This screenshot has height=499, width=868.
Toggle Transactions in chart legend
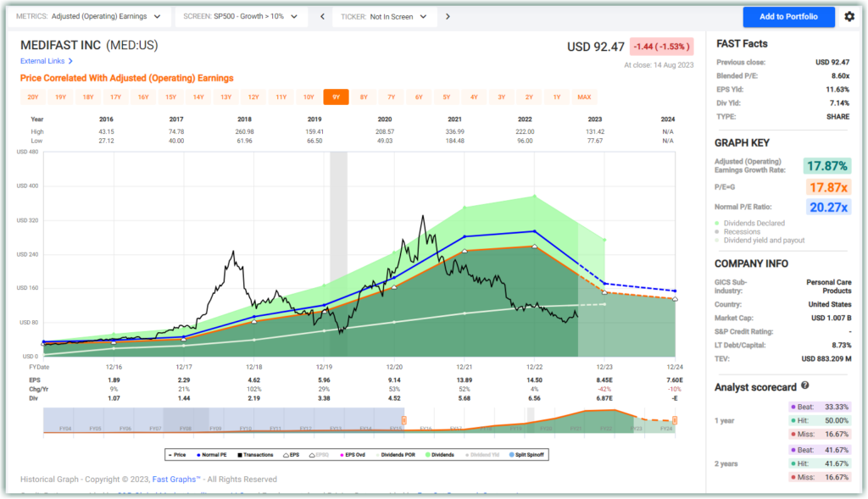(x=255, y=455)
